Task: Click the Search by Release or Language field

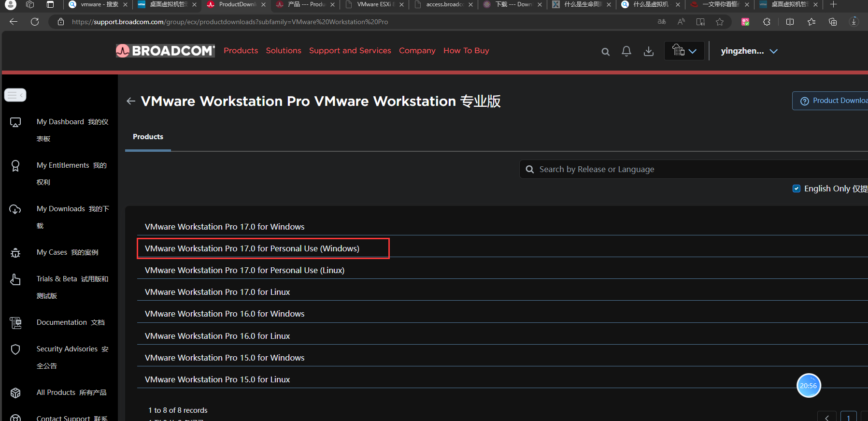Action: coord(694,169)
